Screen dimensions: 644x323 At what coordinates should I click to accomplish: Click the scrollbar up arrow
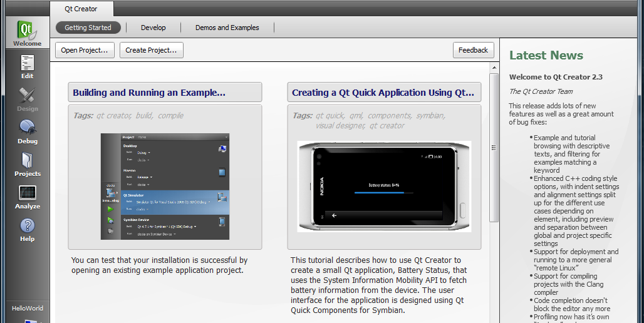tap(494, 68)
